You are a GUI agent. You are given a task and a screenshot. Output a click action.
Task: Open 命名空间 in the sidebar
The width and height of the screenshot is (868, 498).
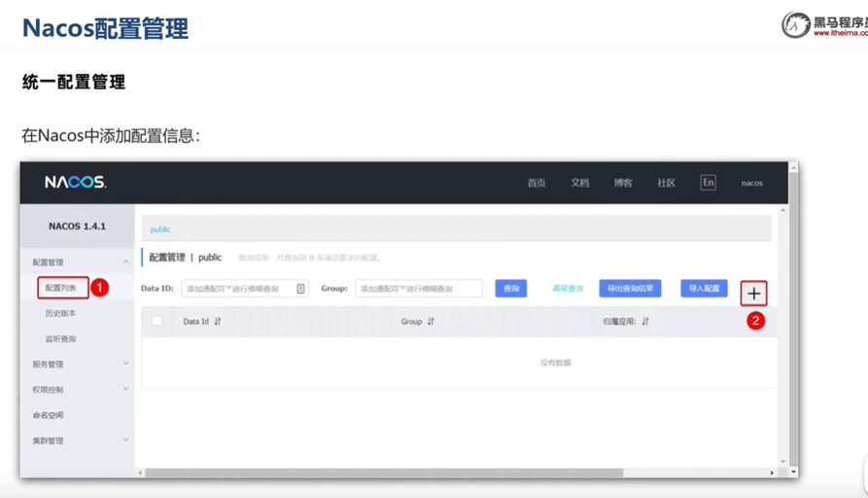(49, 415)
